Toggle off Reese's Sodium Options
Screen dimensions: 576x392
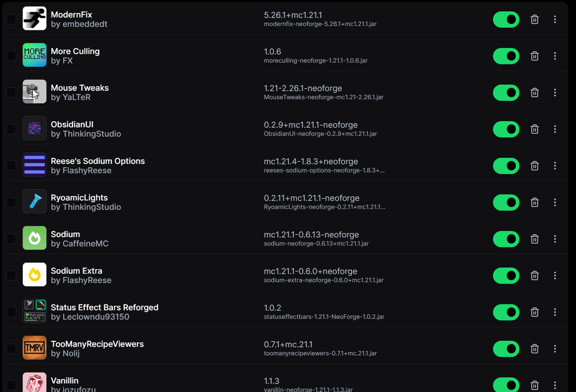pos(506,166)
